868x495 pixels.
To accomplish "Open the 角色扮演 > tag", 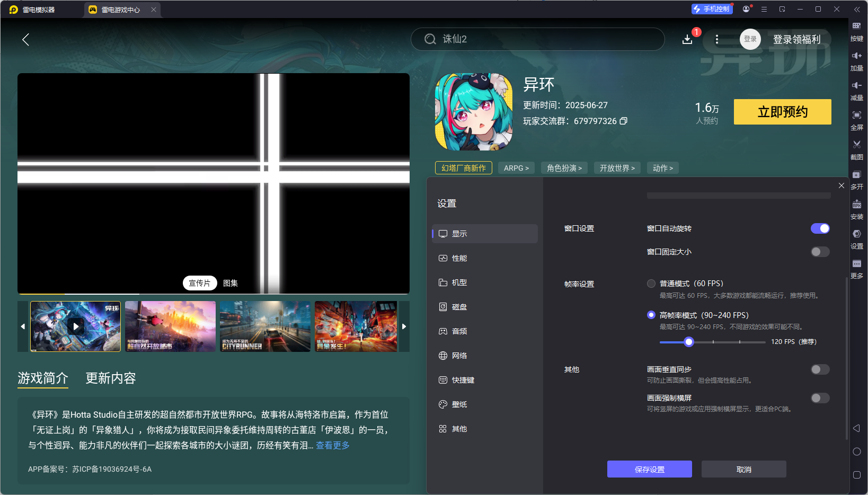I will click(564, 168).
